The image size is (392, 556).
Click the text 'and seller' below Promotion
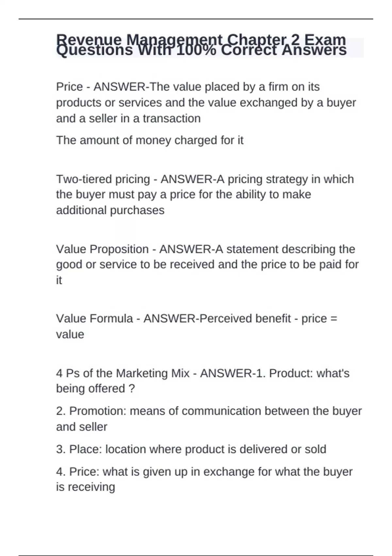(x=82, y=427)
